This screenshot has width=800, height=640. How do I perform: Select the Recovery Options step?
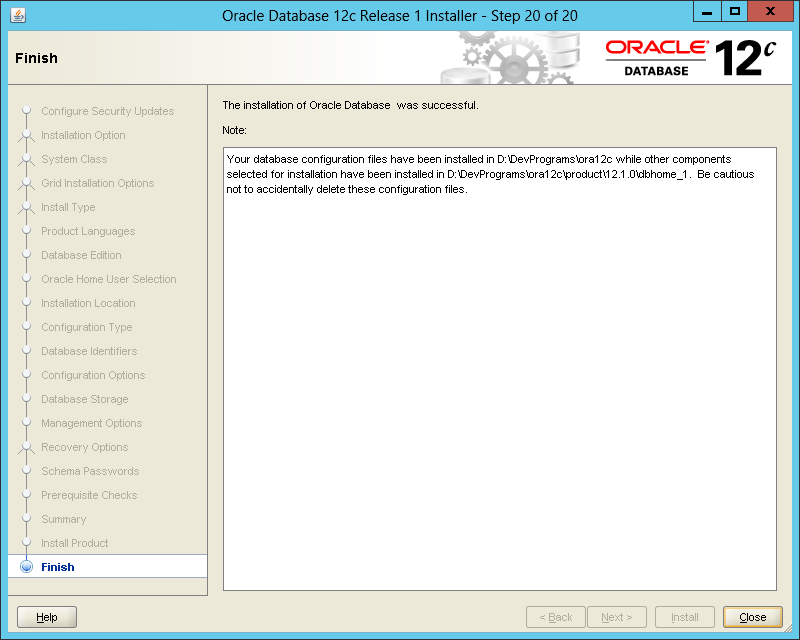click(x=85, y=447)
